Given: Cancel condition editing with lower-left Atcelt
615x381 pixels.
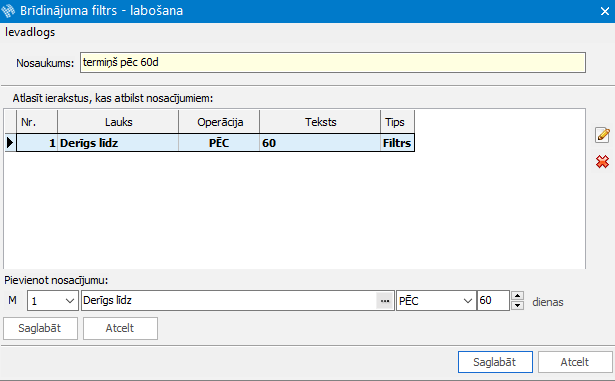Looking at the screenshot, I should tap(120, 328).
